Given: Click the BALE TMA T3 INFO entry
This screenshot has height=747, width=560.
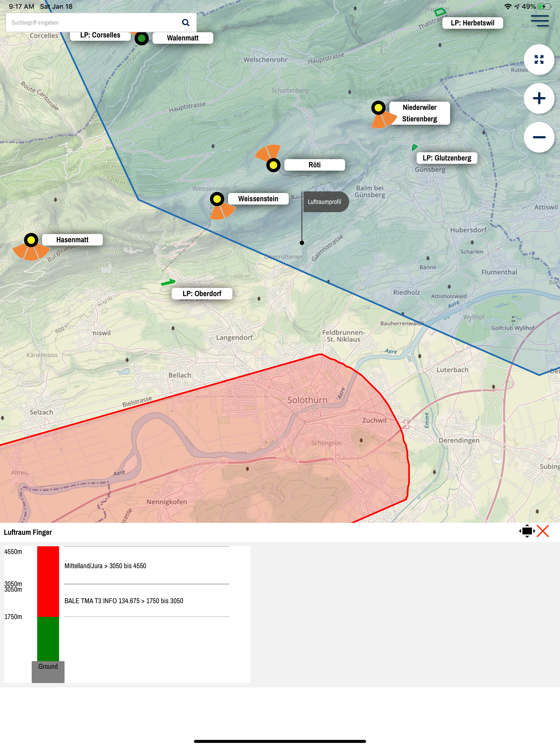Looking at the screenshot, I should [x=124, y=601].
